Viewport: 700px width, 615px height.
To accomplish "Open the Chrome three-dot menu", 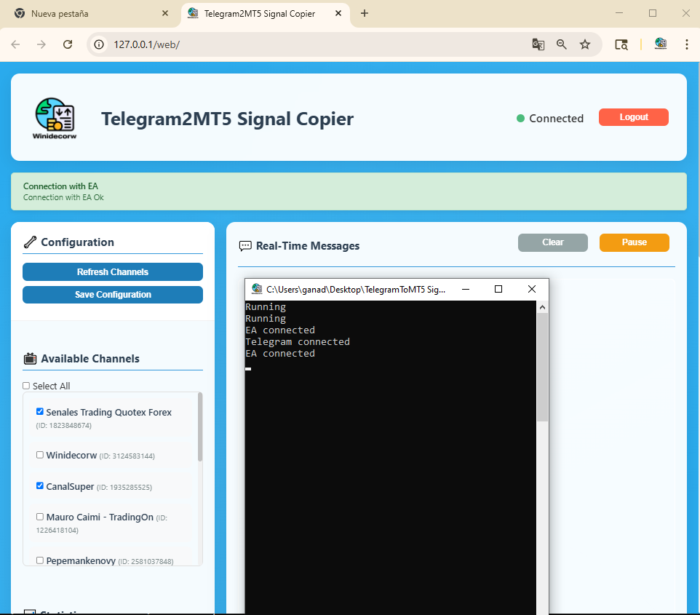I will pos(687,44).
